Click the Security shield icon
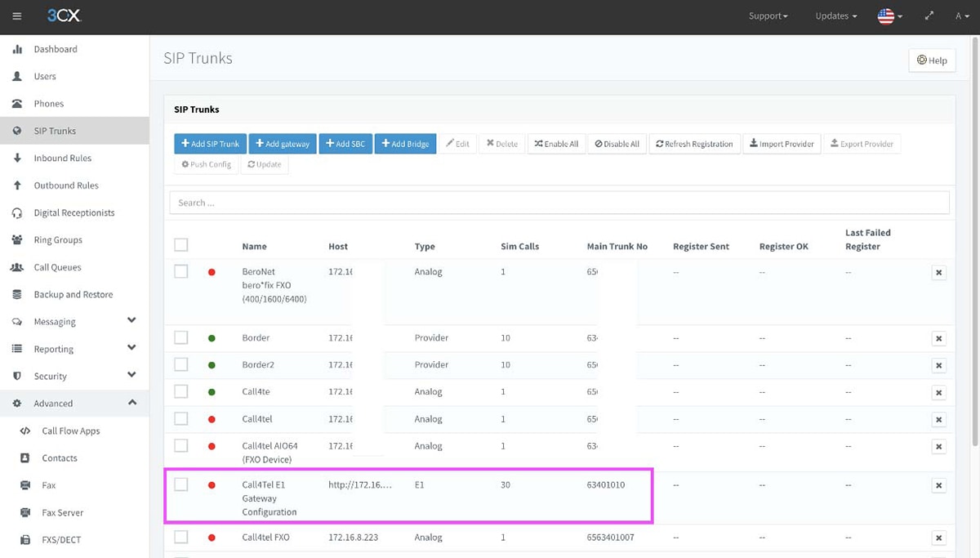This screenshot has height=558, width=980. [17, 376]
